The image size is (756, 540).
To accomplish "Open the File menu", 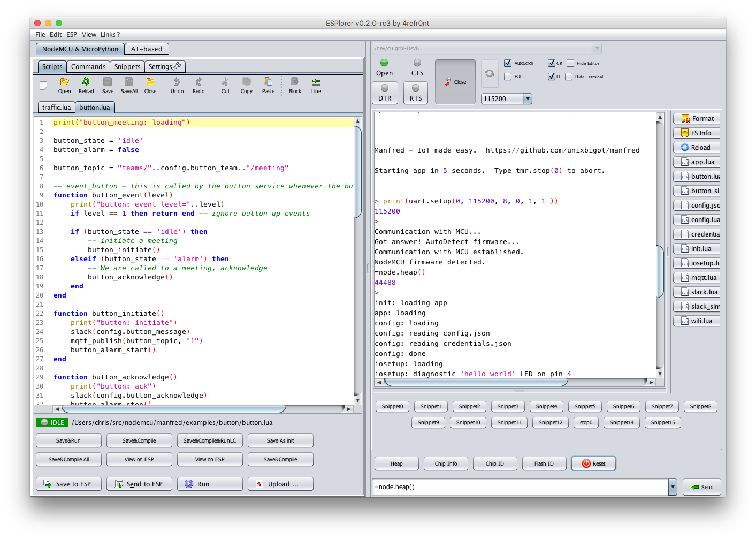I will pyautogui.click(x=40, y=34).
